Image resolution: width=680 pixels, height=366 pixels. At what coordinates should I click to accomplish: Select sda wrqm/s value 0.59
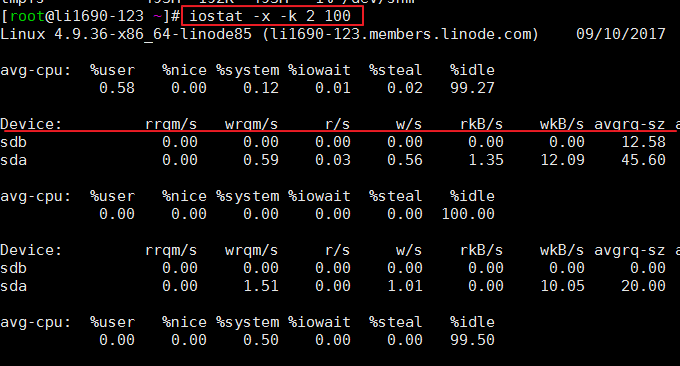pos(261,160)
